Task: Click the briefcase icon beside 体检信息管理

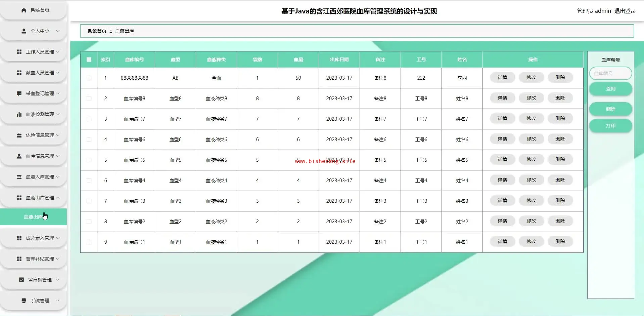Action: click(x=19, y=135)
